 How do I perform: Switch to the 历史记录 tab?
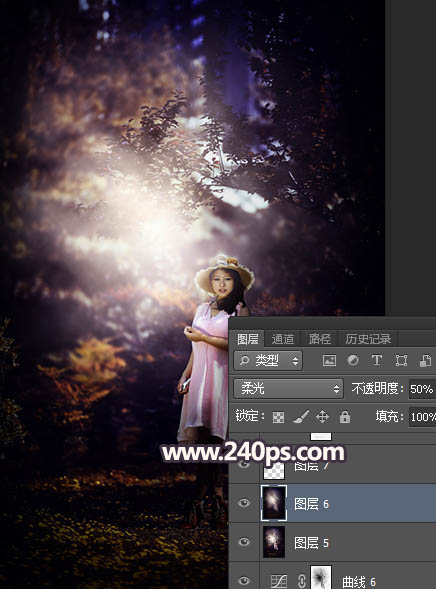368,339
